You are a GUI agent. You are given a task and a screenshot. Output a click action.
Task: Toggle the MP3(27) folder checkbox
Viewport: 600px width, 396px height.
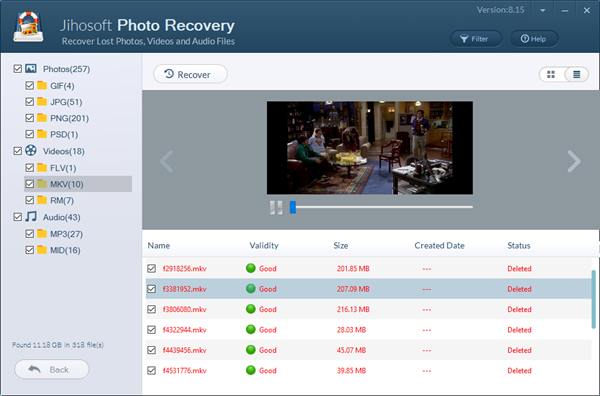point(29,234)
